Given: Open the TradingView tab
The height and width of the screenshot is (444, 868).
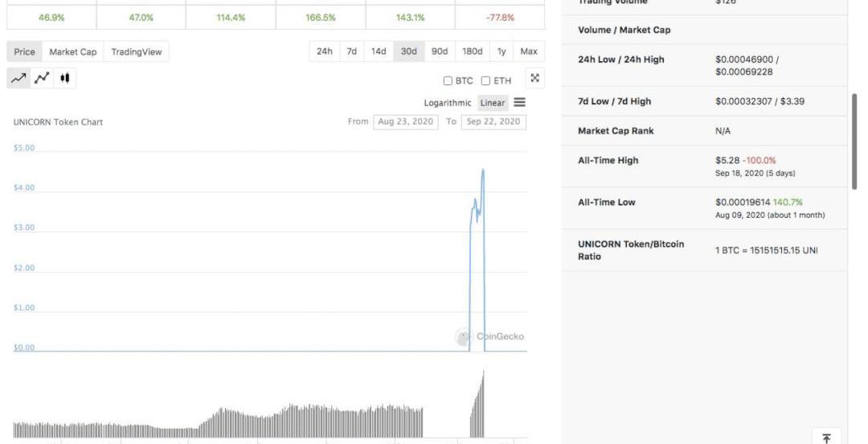Looking at the screenshot, I should (x=136, y=51).
